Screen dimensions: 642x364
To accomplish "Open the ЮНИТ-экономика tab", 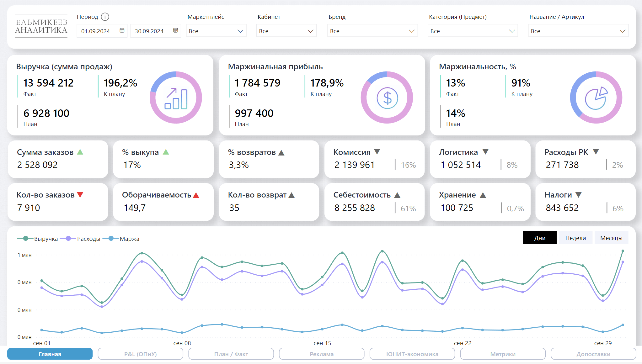I will click(x=412, y=354).
